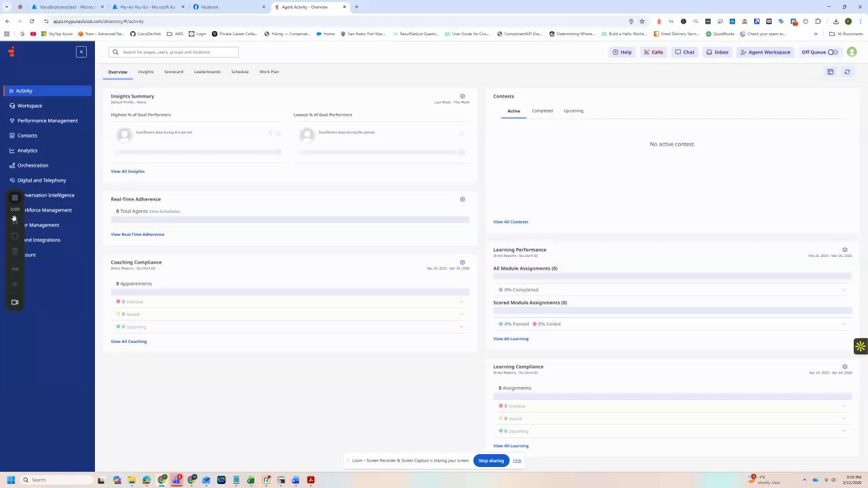Open the Windows Start menu

click(x=11, y=480)
